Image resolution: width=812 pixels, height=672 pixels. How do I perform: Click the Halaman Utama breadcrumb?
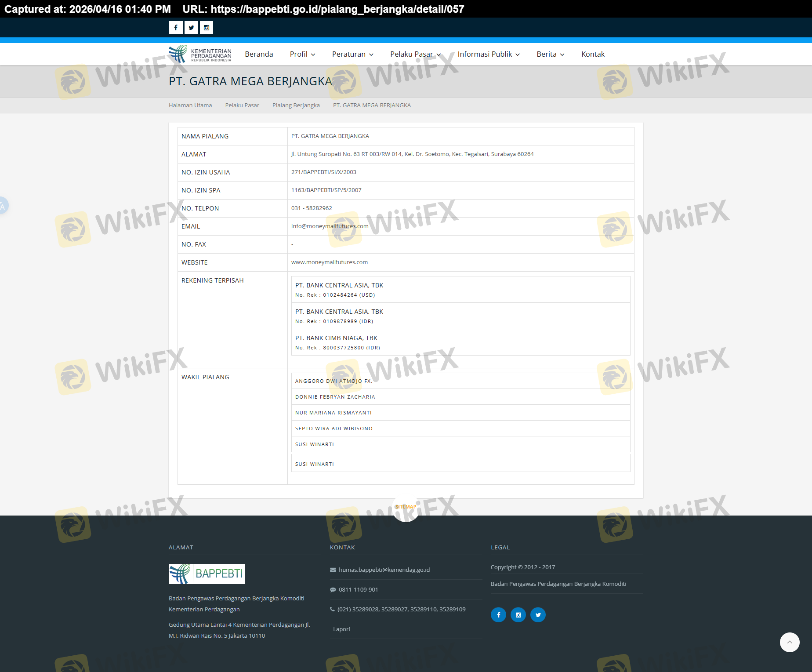click(190, 105)
